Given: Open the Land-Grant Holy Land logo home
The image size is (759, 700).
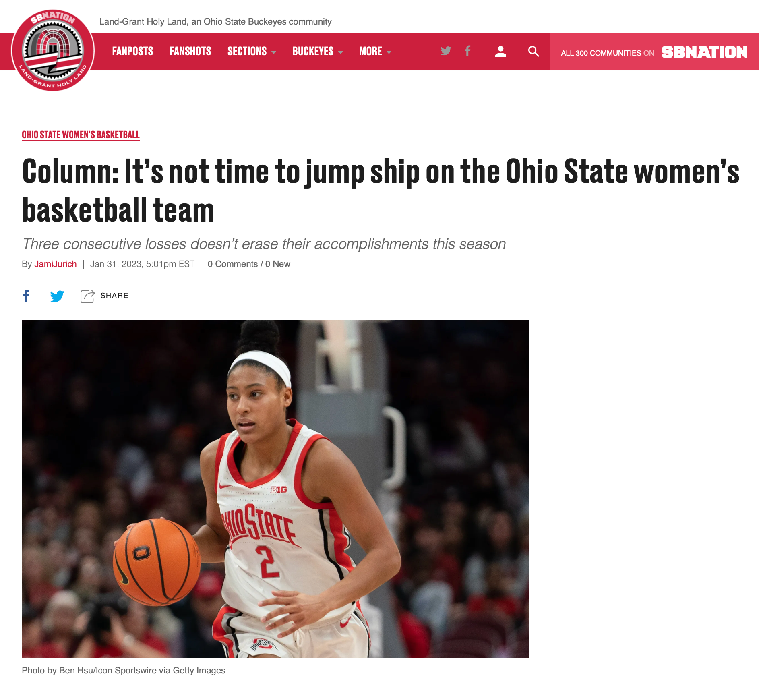Looking at the screenshot, I should [x=53, y=50].
